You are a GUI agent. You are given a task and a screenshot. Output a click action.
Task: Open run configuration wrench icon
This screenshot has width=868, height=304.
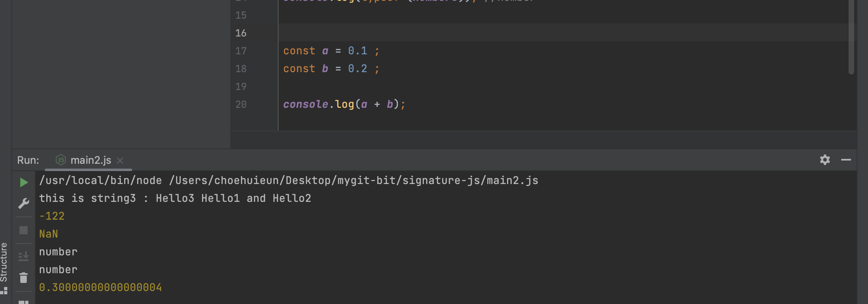[24, 203]
